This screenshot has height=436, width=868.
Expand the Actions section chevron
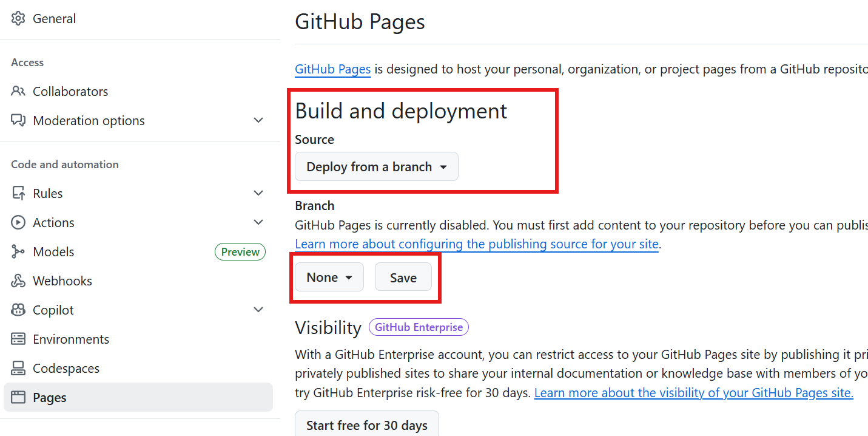[x=258, y=223]
